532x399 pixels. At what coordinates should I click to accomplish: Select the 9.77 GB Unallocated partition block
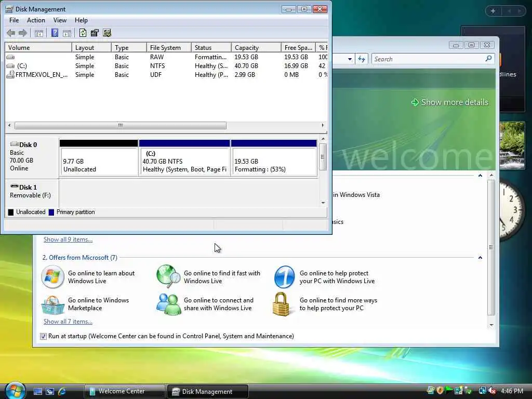tap(99, 158)
